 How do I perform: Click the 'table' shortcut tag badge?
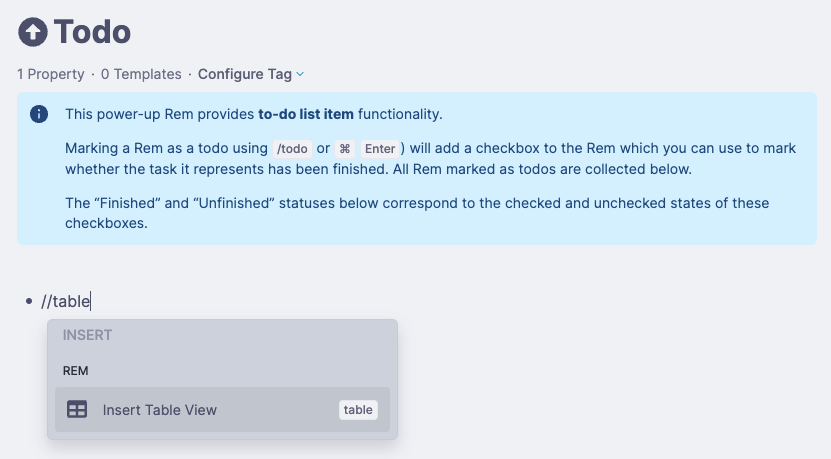(358, 410)
